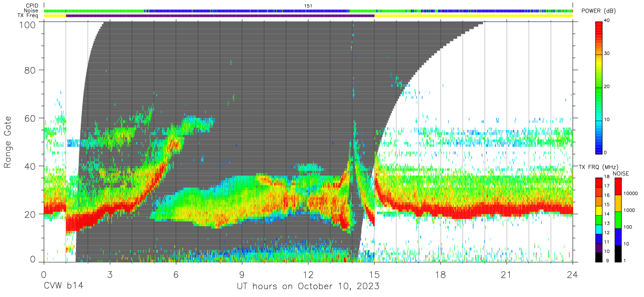644x297 pixels.
Task: Click the power scale label '40'
Action: click(x=607, y=21)
